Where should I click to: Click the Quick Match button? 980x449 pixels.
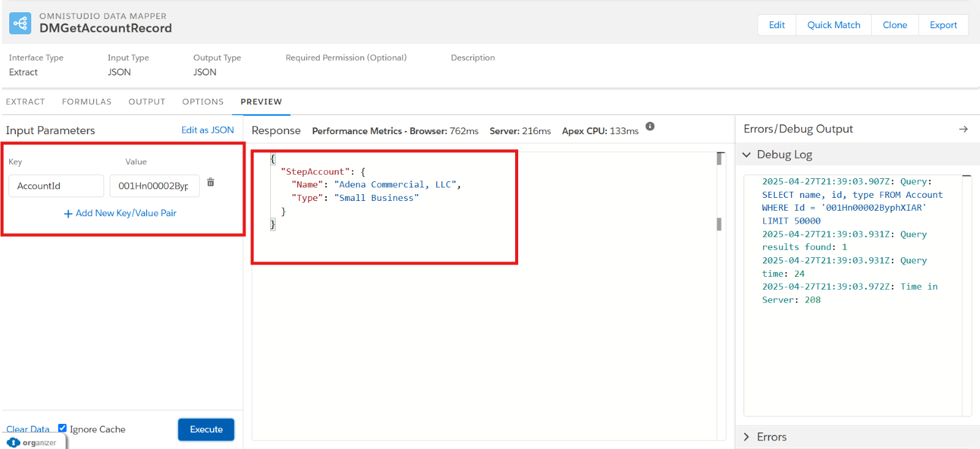coord(833,25)
